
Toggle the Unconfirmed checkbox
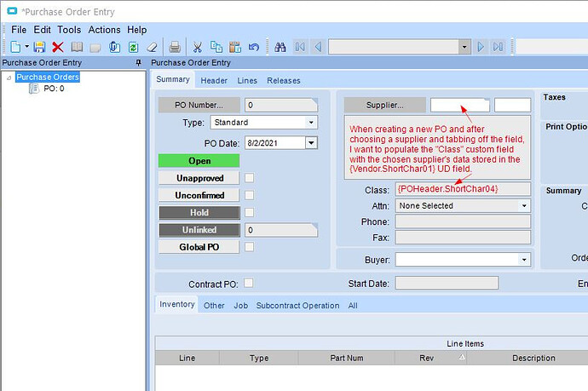pos(249,195)
